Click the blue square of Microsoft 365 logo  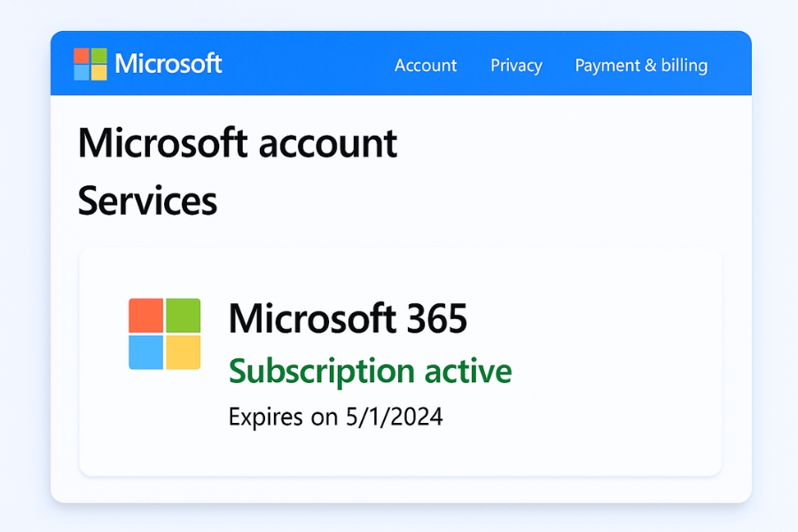tap(146, 352)
